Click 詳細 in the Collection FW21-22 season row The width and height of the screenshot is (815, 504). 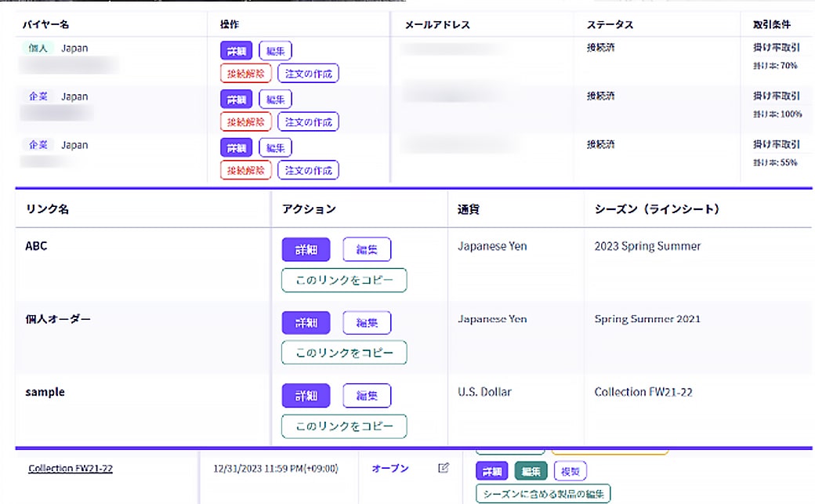pyautogui.click(x=491, y=471)
